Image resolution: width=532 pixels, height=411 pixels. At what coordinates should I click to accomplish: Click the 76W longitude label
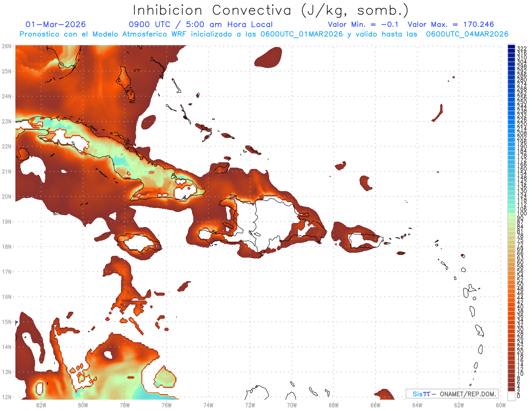[166, 404]
